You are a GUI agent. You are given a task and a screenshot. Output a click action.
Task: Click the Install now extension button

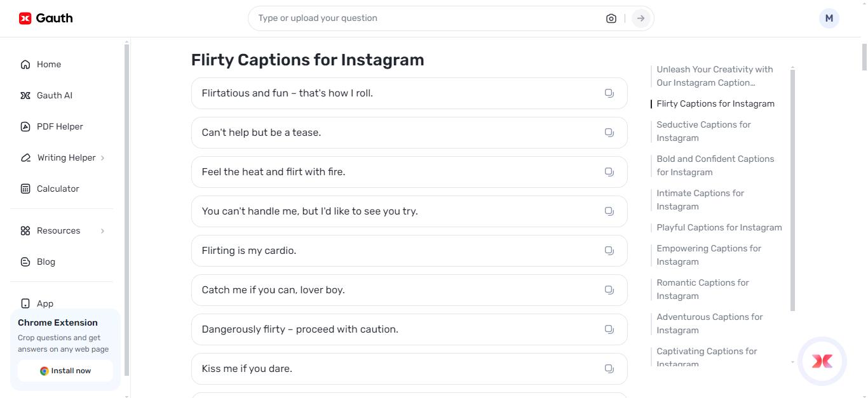pyautogui.click(x=65, y=371)
